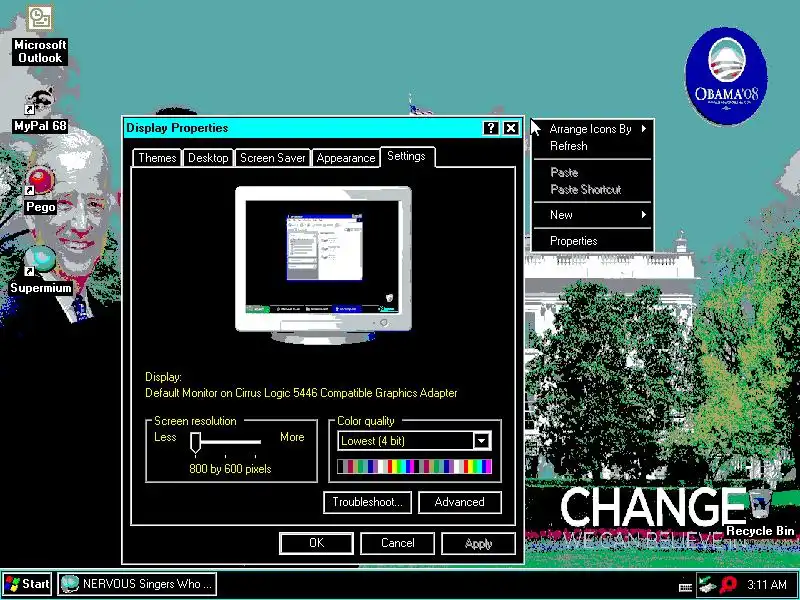Click the More label of resolution slider
Image resolution: width=800 pixels, height=600 pixels.
point(292,437)
